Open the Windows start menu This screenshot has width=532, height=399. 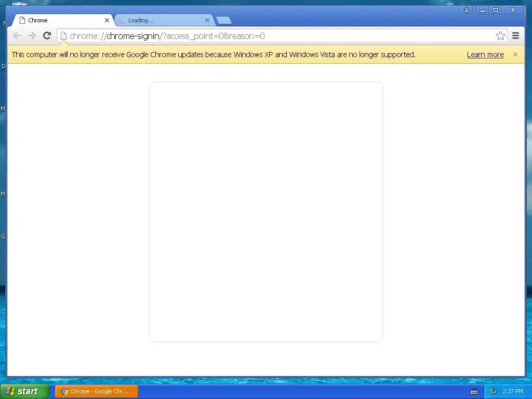[25, 391]
